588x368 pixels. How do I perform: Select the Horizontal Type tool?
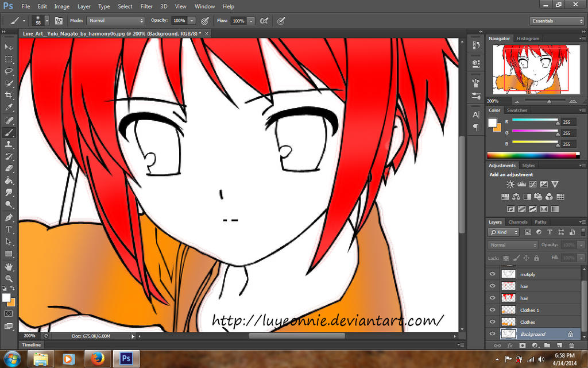9,229
